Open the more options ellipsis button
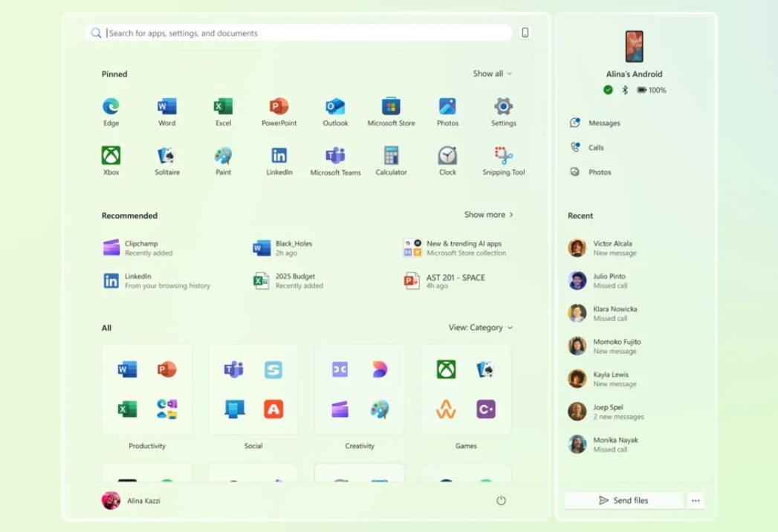Image resolution: width=778 pixels, height=532 pixels. [x=696, y=500]
